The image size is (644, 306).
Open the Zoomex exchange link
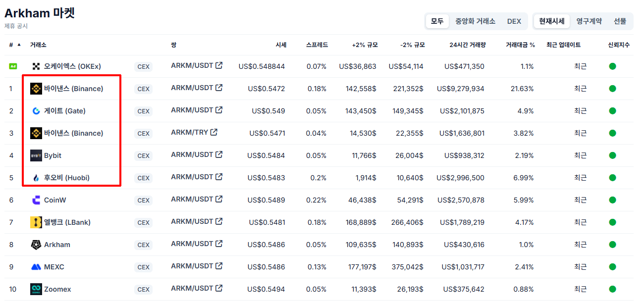coord(57,289)
